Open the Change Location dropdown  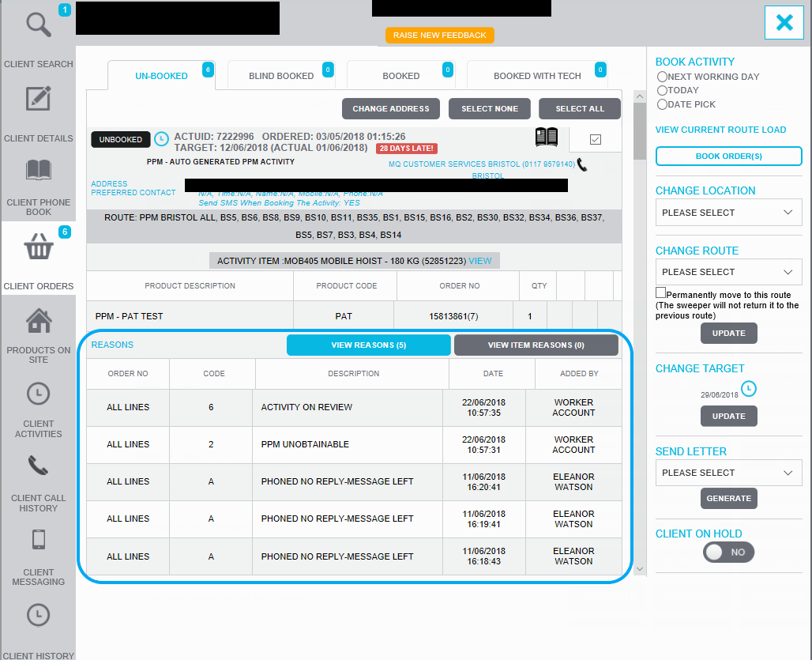(727, 212)
